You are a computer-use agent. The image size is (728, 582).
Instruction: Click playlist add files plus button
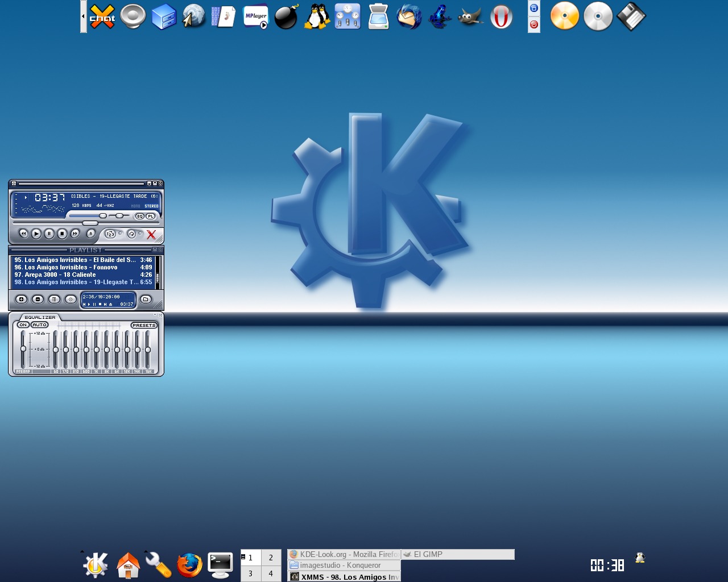(21, 299)
